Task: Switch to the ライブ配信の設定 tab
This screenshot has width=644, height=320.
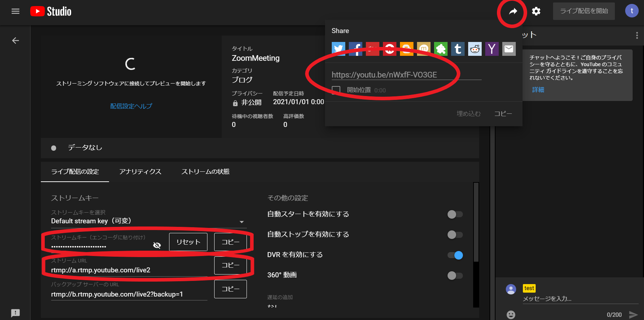Action: tap(75, 172)
